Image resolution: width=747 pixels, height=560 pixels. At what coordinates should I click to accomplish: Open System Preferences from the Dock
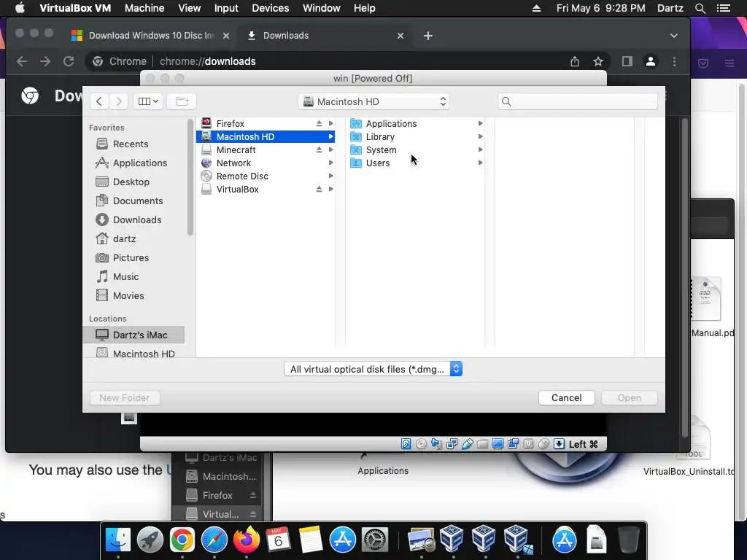pyautogui.click(x=375, y=540)
